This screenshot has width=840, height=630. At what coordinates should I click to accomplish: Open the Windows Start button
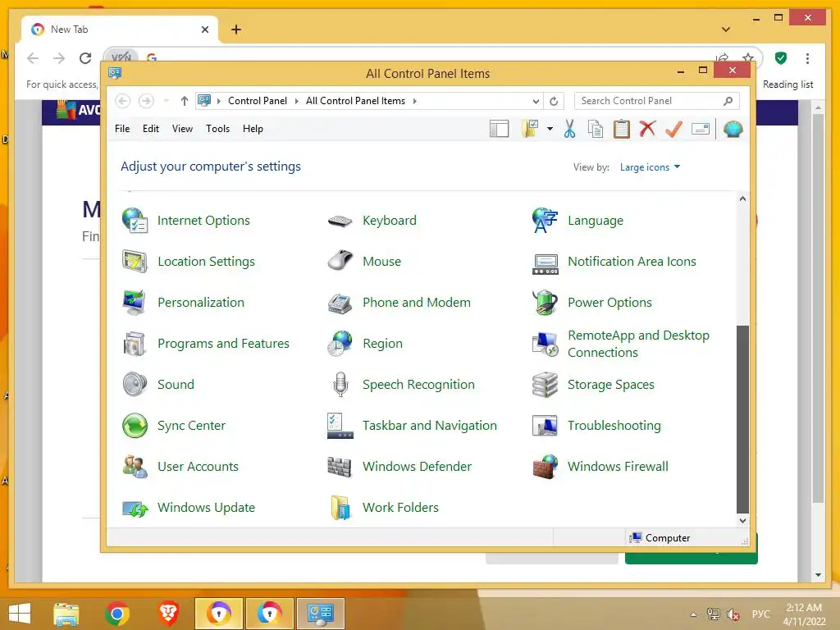coord(20,614)
